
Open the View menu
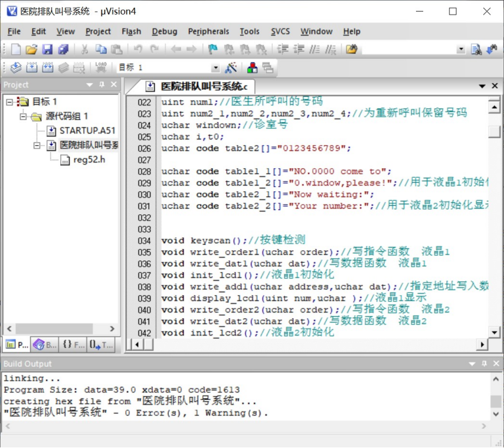pos(66,32)
